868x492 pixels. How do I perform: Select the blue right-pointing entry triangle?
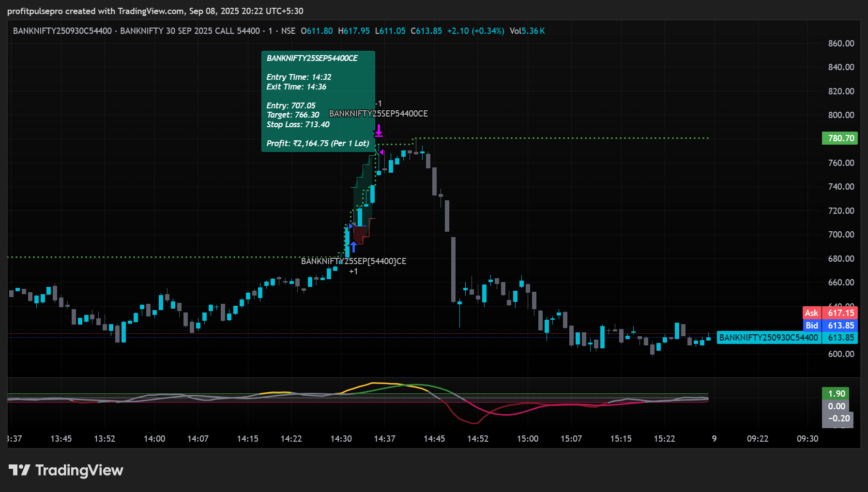350,226
